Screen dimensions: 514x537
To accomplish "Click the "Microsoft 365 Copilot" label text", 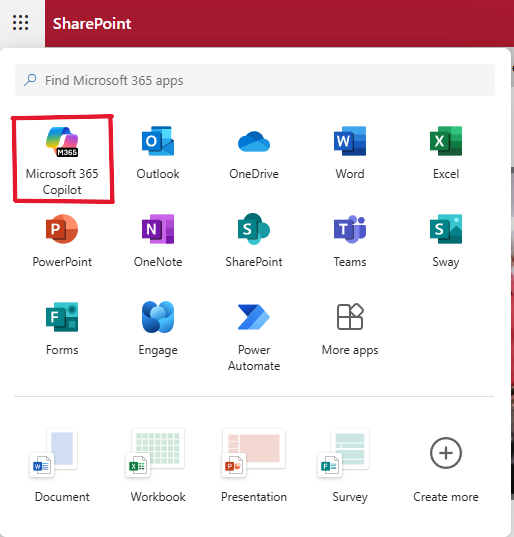I will point(62,182).
